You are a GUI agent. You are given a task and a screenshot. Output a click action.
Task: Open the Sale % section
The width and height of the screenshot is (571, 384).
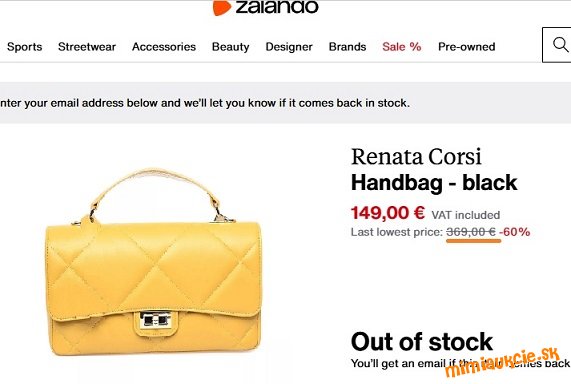[x=402, y=47]
